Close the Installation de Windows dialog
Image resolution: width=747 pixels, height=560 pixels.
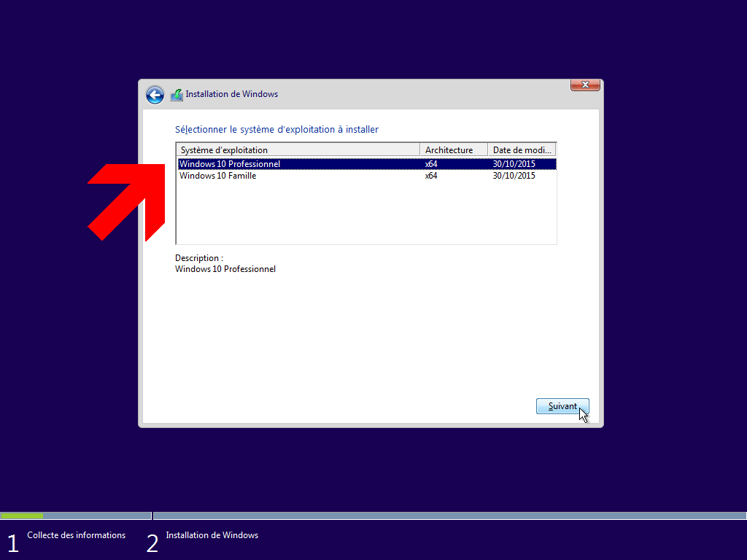(585, 85)
